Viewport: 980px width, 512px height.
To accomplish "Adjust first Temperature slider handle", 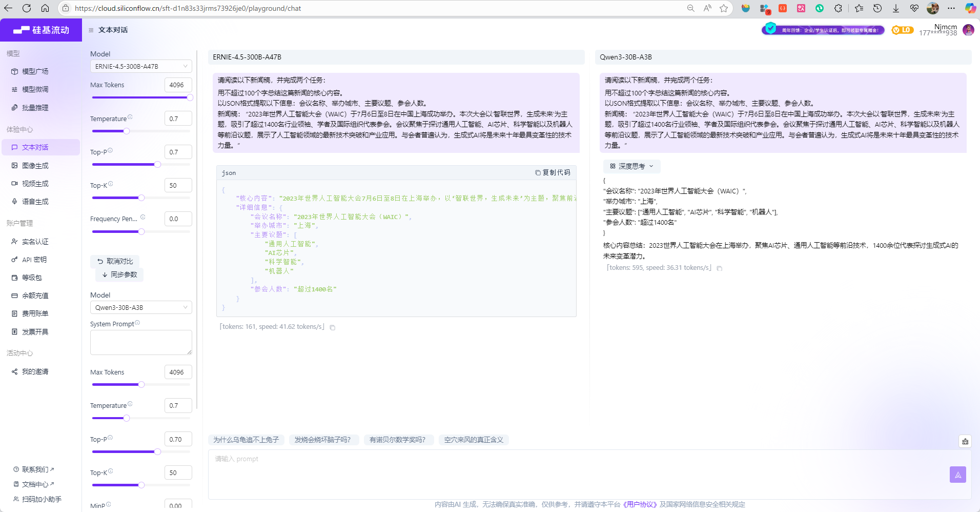I will pos(127,131).
